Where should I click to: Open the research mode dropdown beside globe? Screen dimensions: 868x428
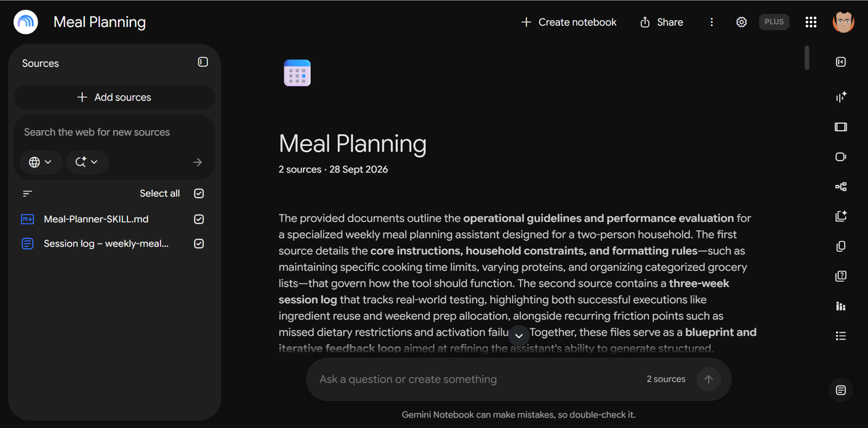(x=87, y=162)
